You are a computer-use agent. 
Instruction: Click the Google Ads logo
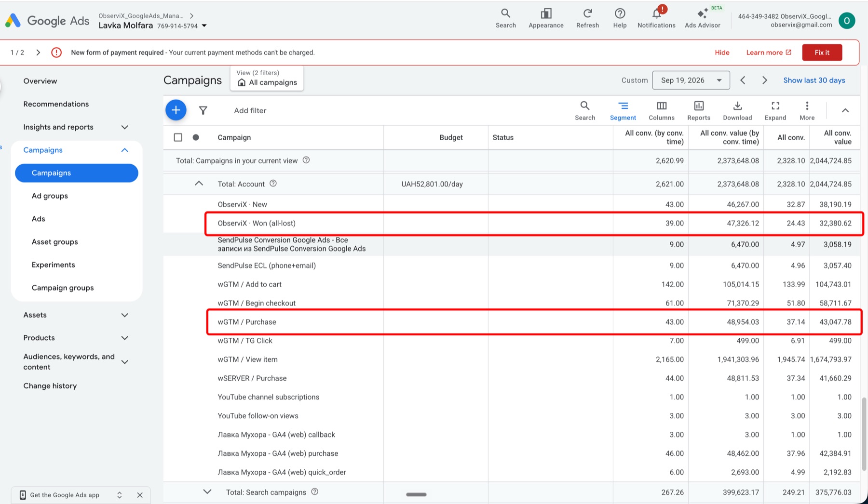click(x=47, y=21)
